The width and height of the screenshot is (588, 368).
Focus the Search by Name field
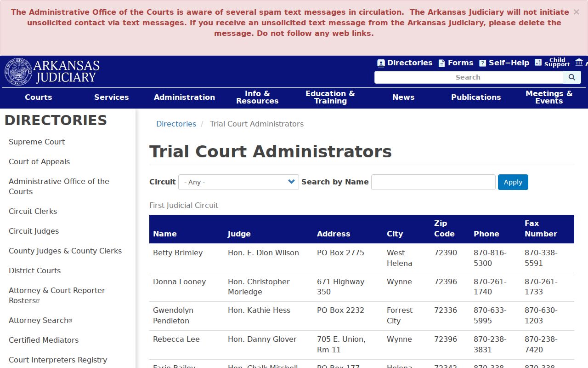tap(433, 182)
